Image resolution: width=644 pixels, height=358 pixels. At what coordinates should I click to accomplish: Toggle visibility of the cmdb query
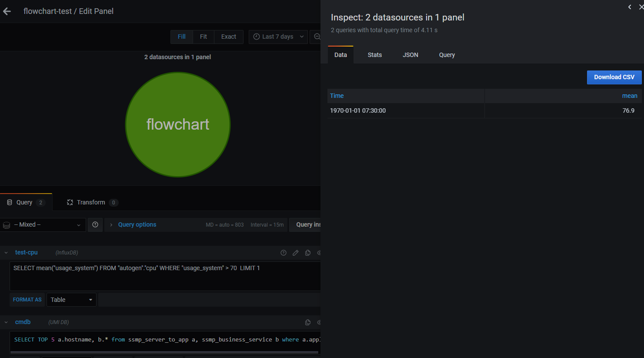click(x=320, y=322)
